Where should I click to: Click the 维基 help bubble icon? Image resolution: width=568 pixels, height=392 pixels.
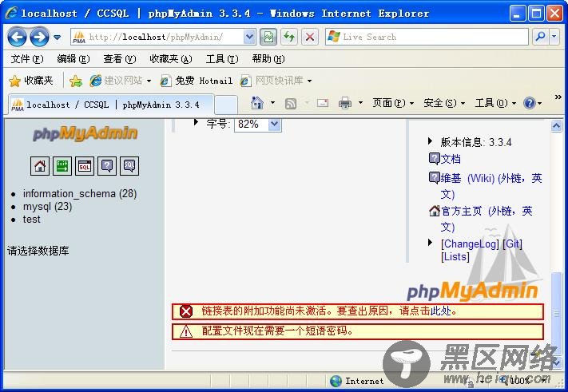tap(435, 178)
